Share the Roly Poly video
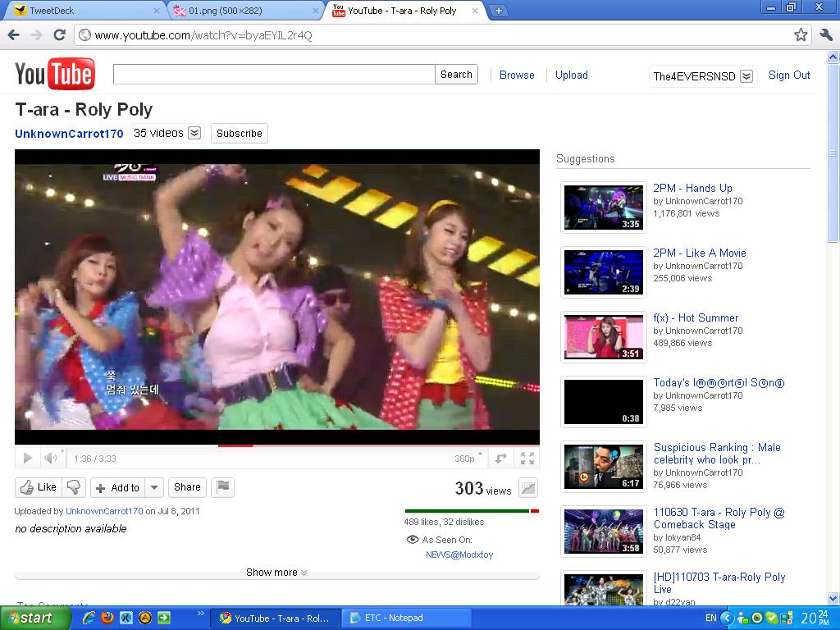This screenshot has width=840, height=630. (187, 487)
